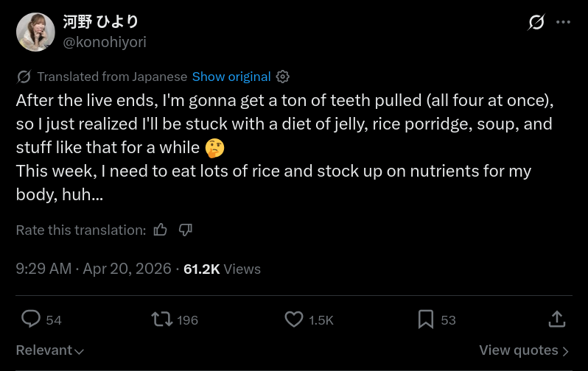The image size is (588, 371).
Task: Rate translation with thumbs down
Action: pyautogui.click(x=186, y=230)
